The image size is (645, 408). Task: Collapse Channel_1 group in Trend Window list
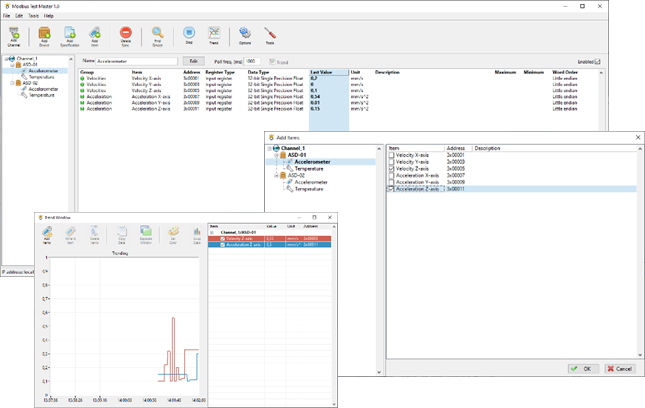pos(211,233)
